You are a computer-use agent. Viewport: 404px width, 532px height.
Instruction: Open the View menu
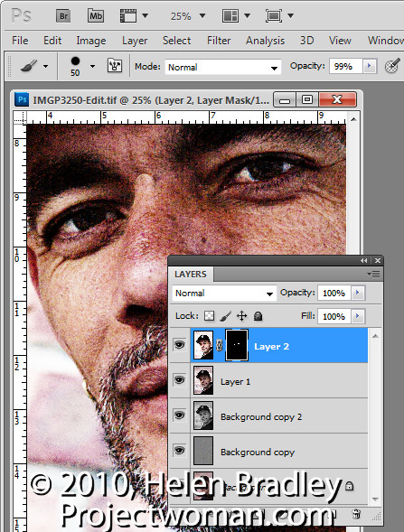click(340, 41)
